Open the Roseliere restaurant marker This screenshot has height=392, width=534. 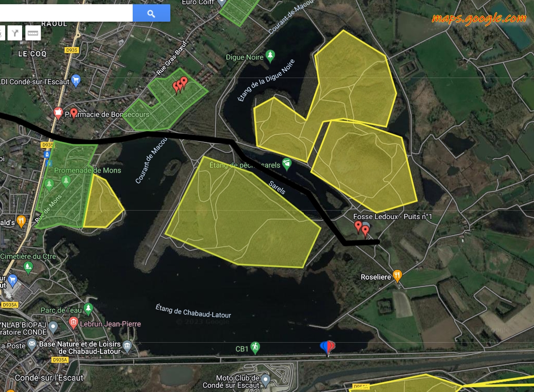point(397,276)
